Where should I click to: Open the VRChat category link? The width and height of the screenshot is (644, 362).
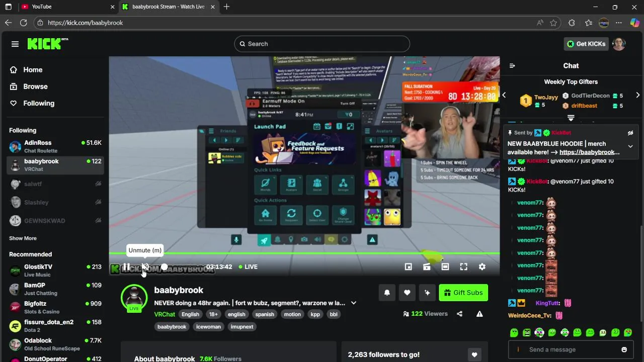[x=165, y=314]
